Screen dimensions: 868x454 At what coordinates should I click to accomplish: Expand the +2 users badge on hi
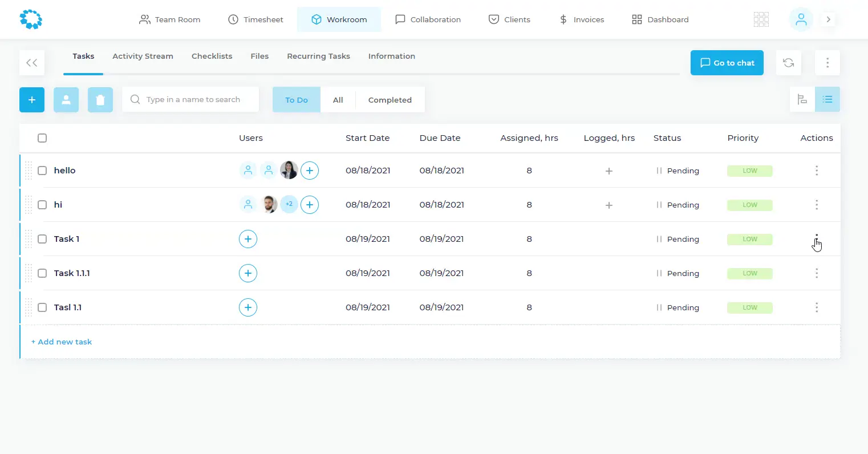tap(289, 204)
